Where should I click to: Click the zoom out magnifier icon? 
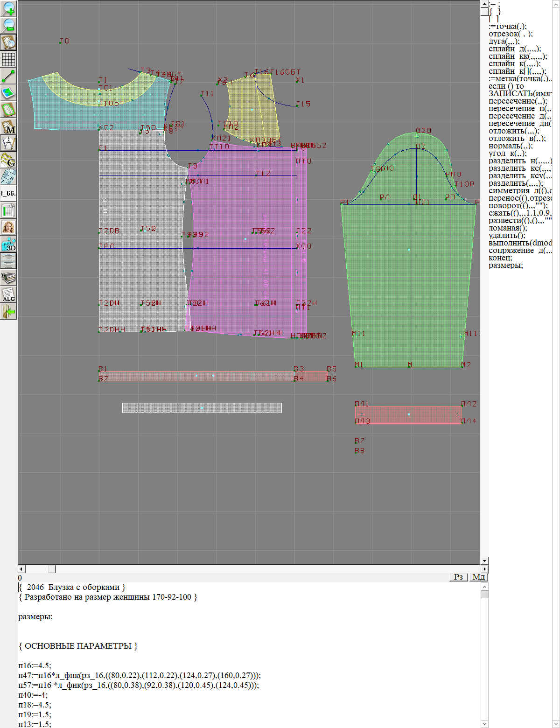coord(8,25)
